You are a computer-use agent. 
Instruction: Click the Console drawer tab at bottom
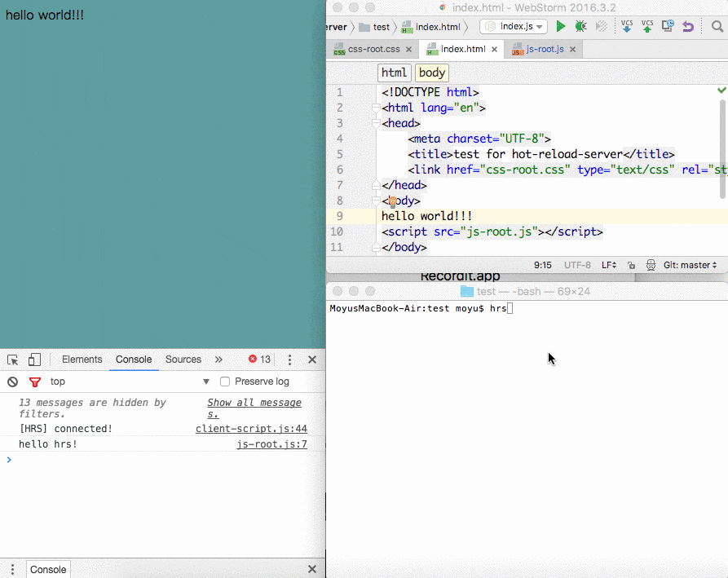(48, 569)
